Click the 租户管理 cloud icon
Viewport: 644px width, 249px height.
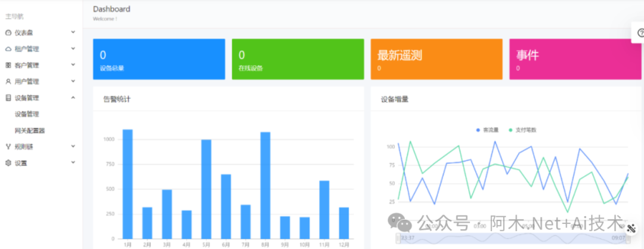[8, 49]
